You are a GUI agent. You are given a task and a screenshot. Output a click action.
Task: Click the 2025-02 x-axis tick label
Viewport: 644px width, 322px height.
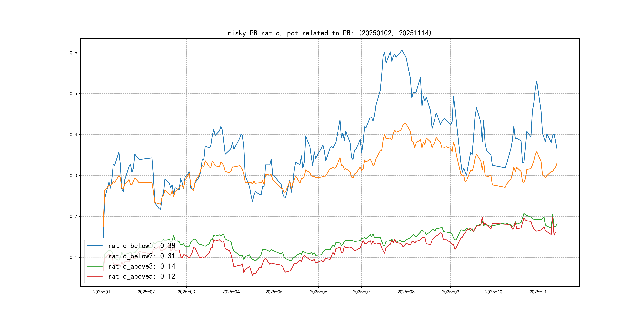[146, 292]
